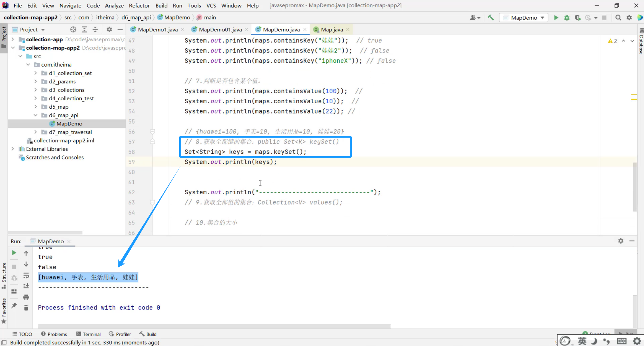Image resolution: width=644 pixels, height=346 pixels.
Task: Open the Terminal tool window button
Action: (x=88, y=334)
